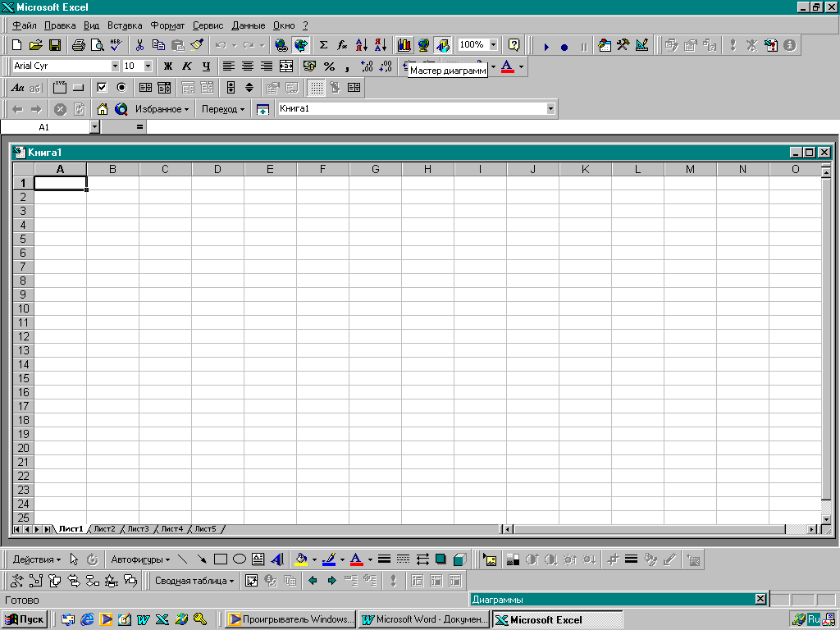Toggle underline with the Ч button
Viewport: 840px width, 630px height.
click(x=206, y=66)
